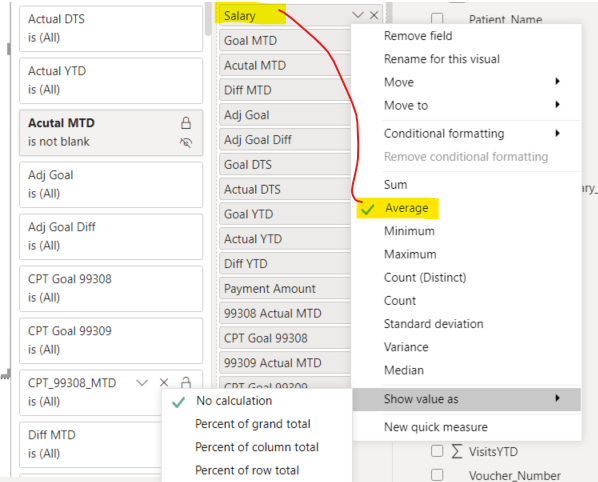The height and width of the screenshot is (482, 598).
Task: Select Percent of grand total
Action: point(257,424)
